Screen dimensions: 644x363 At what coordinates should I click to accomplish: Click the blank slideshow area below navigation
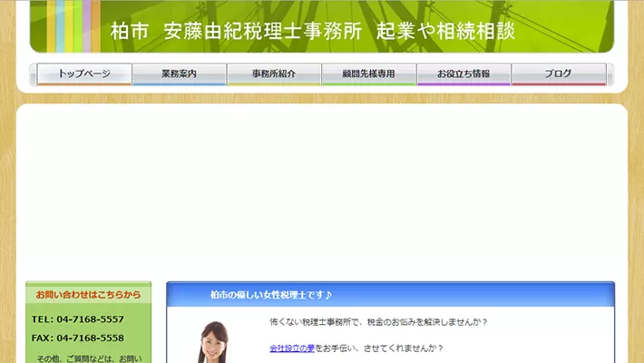coord(322,186)
